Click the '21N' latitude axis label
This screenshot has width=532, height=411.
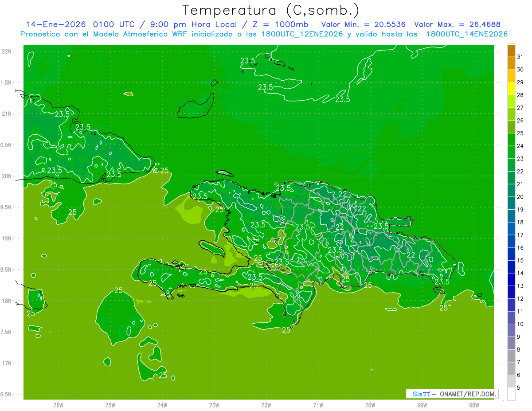pos(7,114)
